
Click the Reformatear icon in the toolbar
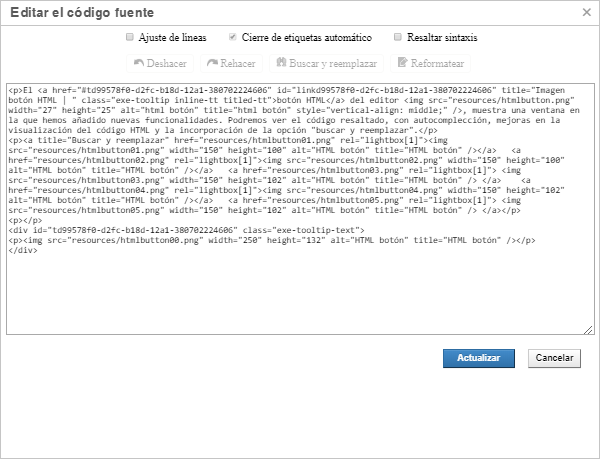tap(402, 63)
